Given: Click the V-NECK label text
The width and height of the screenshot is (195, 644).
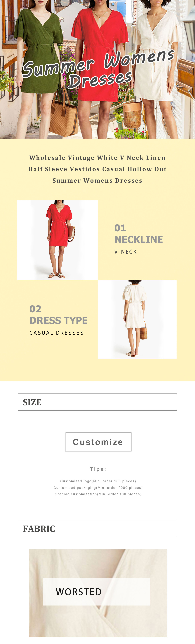Looking at the screenshot, I should pyautogui.click(x=125, y=252).
